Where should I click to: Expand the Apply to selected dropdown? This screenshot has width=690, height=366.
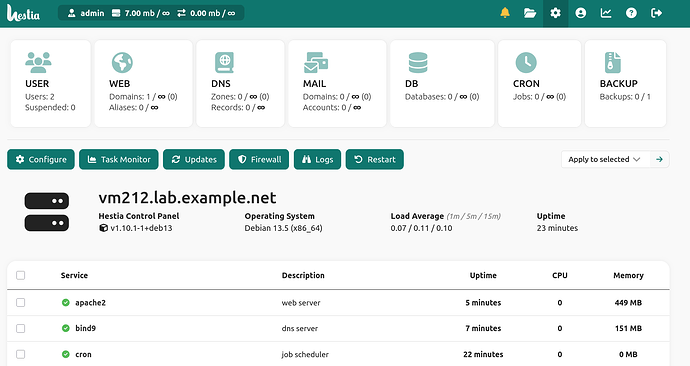606,159
